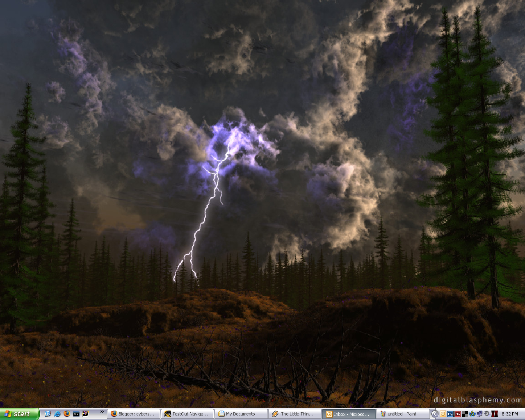Click the blue FFA tray icon
Viewport: 525px width, 420px height.
[450, 414]
